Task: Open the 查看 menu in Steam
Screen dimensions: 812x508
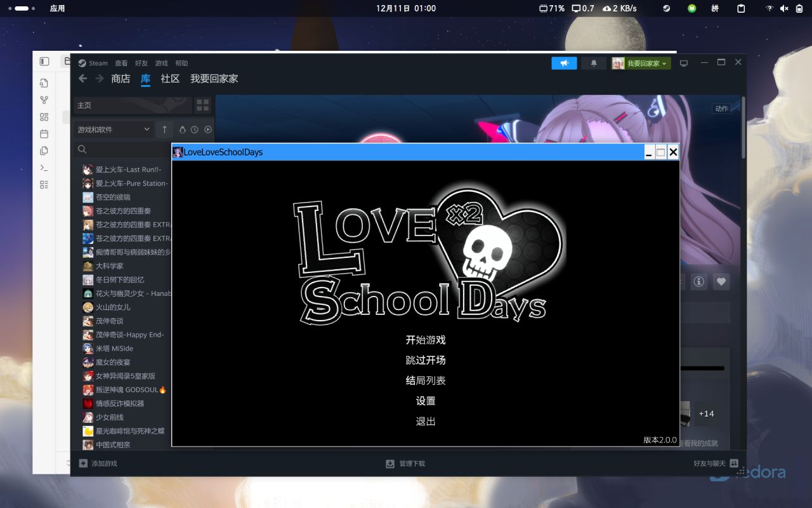Action: [x=121, y=63]
